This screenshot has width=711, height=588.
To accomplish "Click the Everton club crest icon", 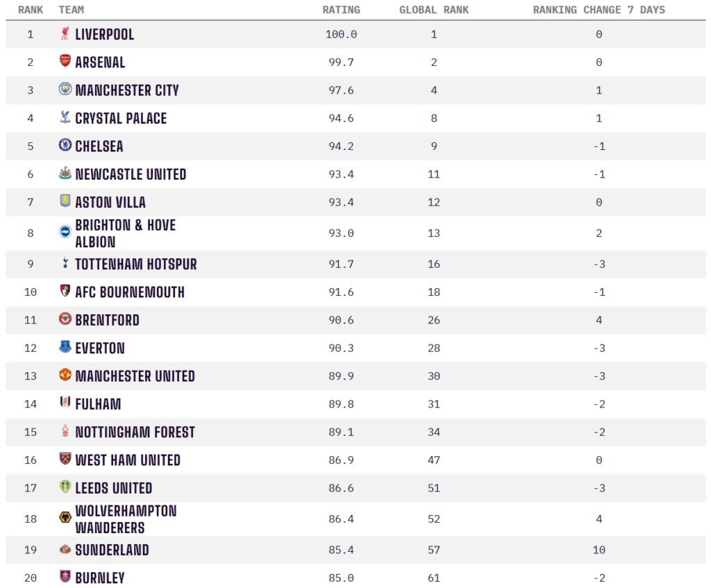I will 65,347.
